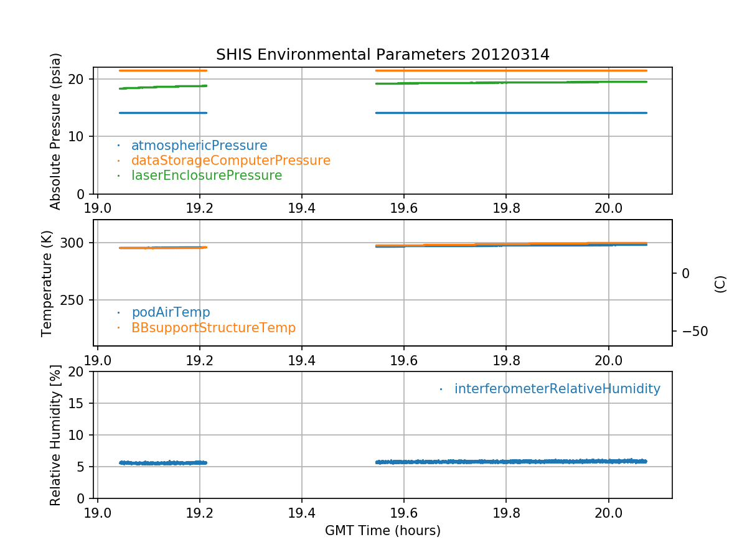Click the SHIS Environmental Parameters plot title
The image size is (747, 560).
(382, 55)
